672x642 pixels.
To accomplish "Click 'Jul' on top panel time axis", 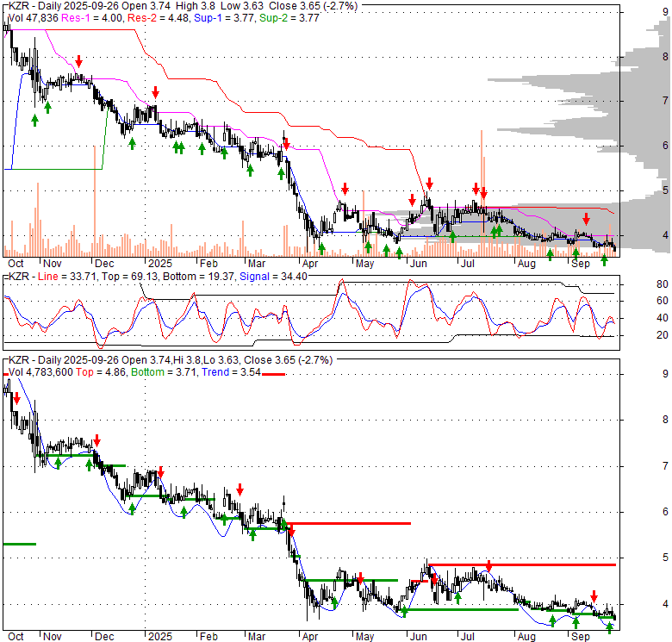I will pyautogui.click(x=467, y=264).
